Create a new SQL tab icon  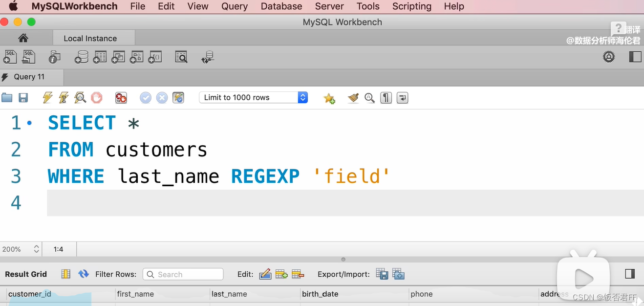click(10, 57)
